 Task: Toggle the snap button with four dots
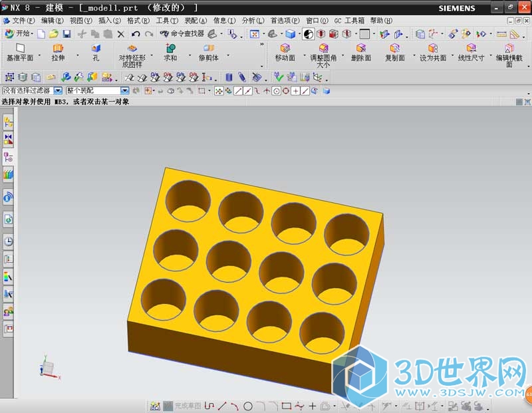pyautogui.click(x=219, y=91)
